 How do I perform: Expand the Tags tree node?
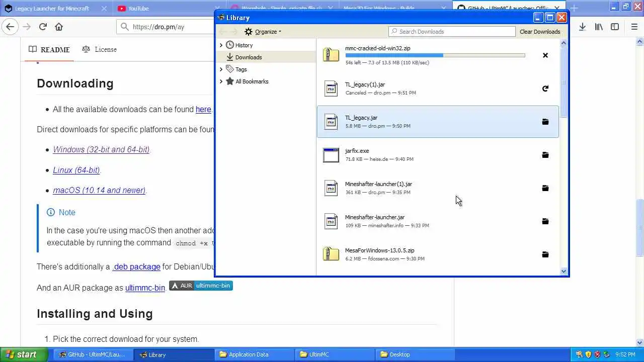click(221, 69)
